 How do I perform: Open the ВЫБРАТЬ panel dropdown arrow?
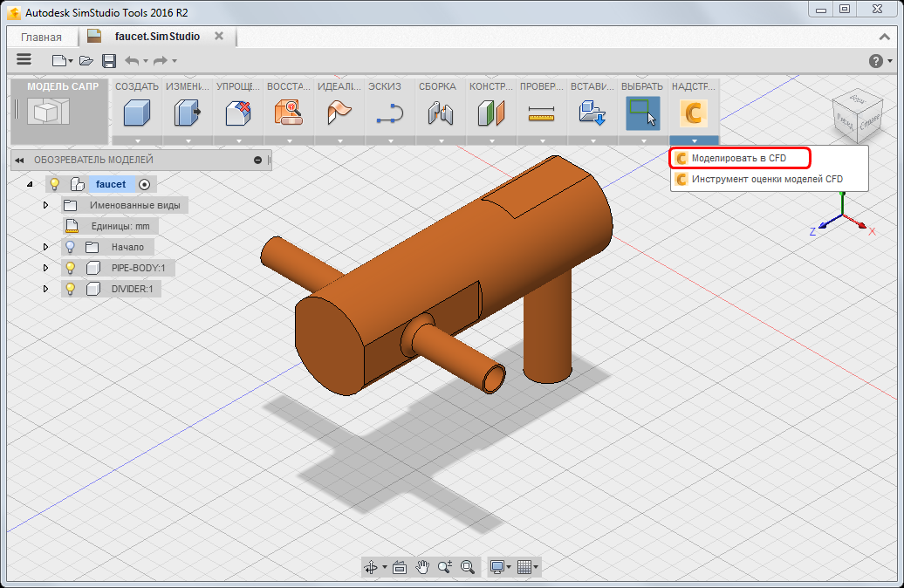643,141
